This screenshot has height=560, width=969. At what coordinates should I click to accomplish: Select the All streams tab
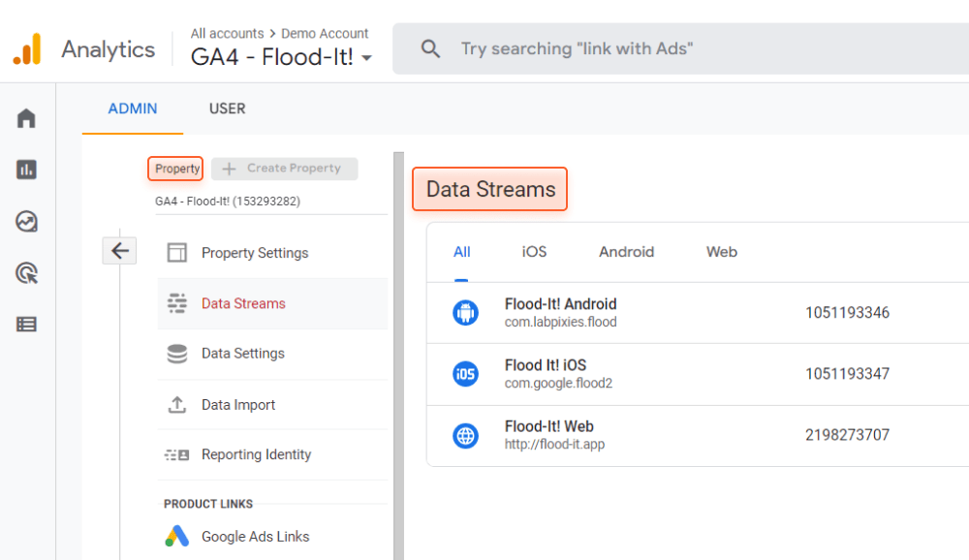(x=461, y=252)
